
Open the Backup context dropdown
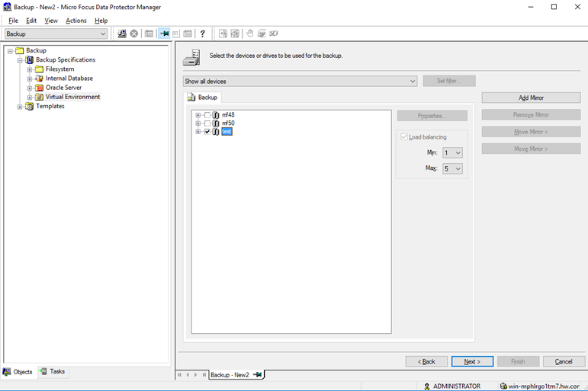click(56, 34)
